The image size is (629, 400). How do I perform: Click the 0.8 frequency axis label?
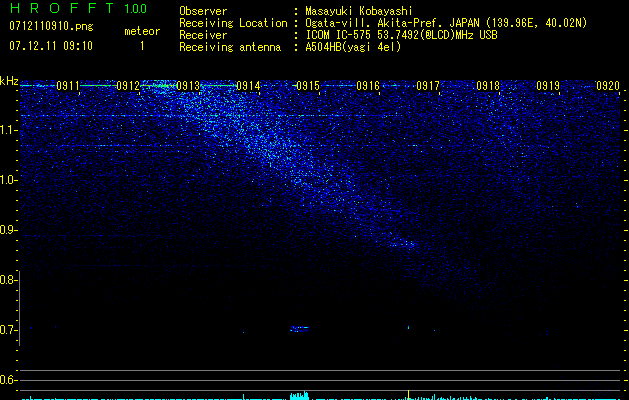point(8,280)
